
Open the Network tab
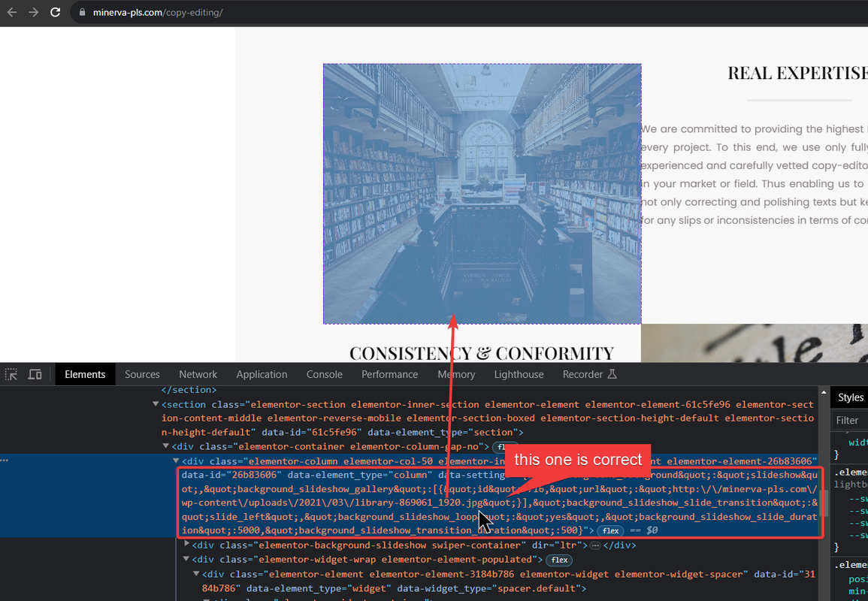pos(198,375)
